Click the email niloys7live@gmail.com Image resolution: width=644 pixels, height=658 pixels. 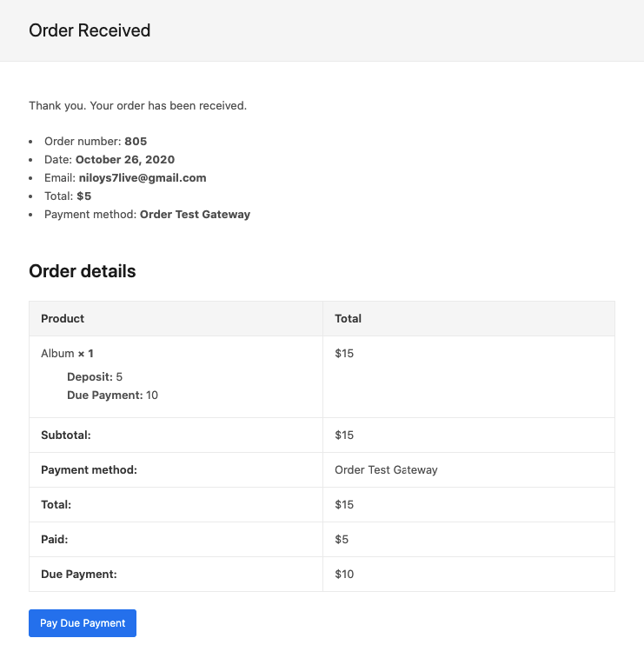pyautogui.click(x=143, y=177)
